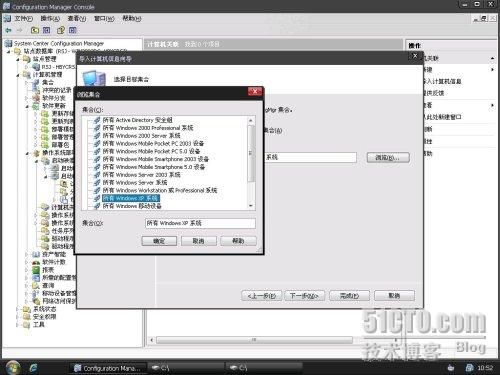Click the collection list's scroll up arrow
Viewport: 500px width, 375px height.
coord(251,120)
